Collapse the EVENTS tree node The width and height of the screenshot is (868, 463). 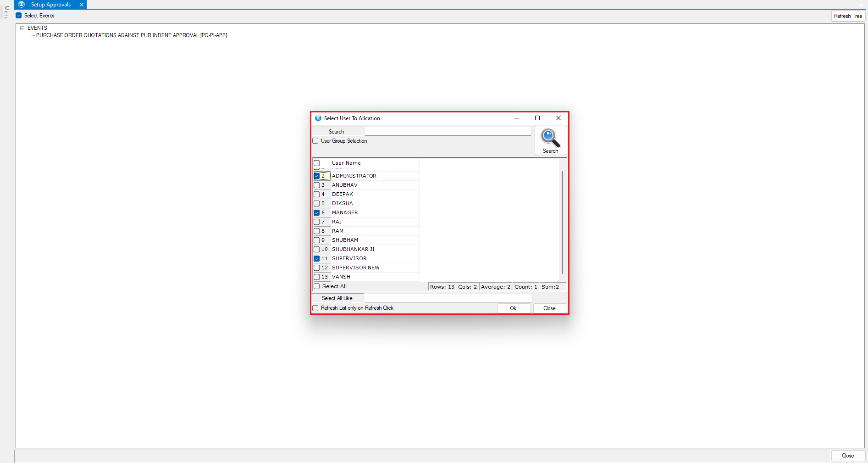[x=22, y=28]
